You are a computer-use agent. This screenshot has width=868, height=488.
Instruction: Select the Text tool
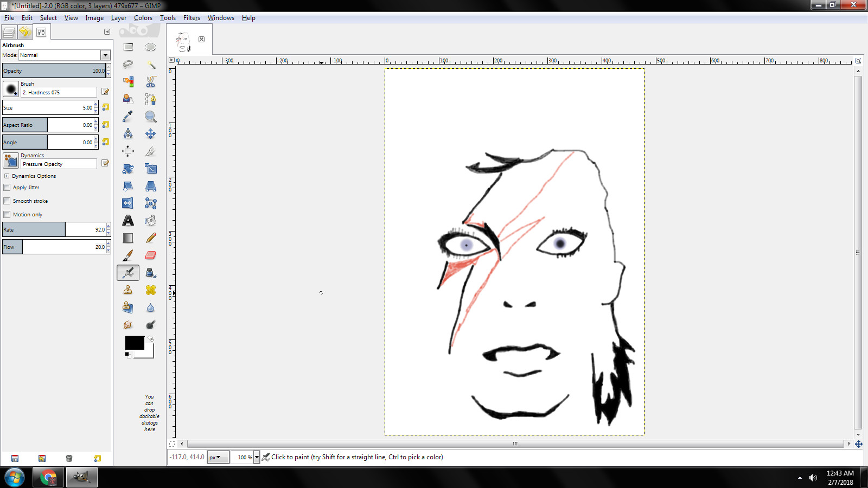pos(128,221)
